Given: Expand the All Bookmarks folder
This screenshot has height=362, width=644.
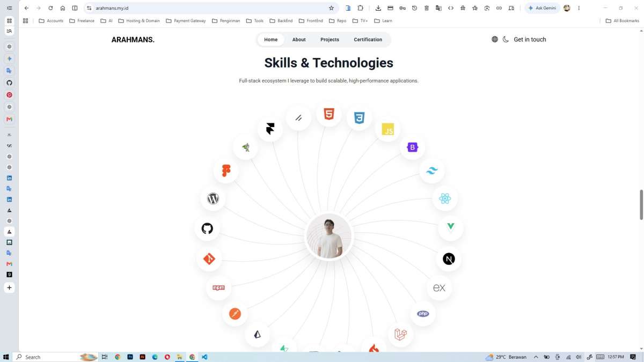Looking at the screenshot, I should (623, 21).
